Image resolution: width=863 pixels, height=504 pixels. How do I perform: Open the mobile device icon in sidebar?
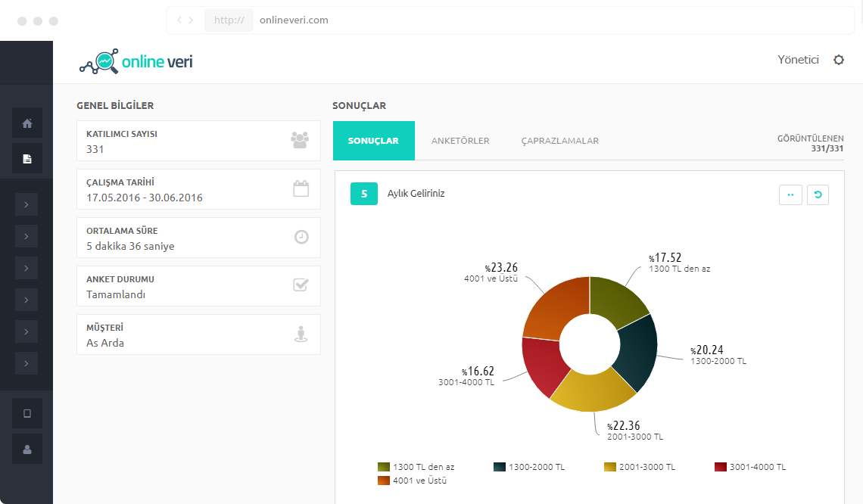click(x=27, y=413)
